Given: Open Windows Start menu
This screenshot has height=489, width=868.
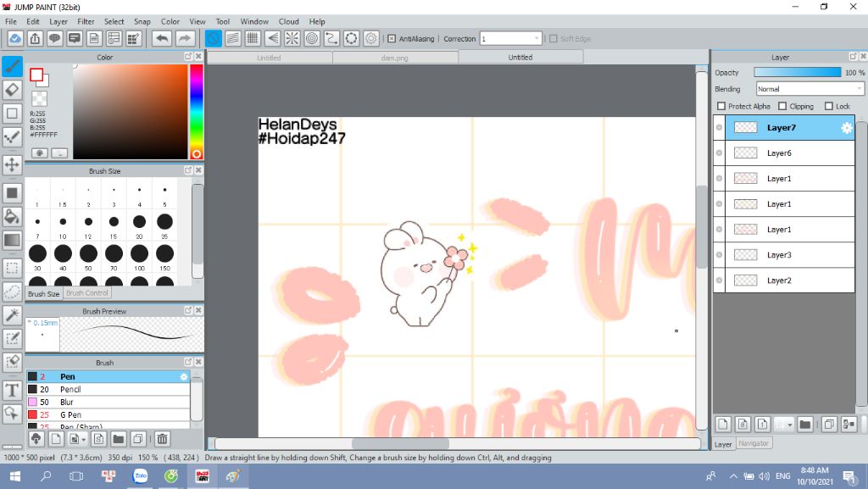Looking at the screenshot, I should (15, 476).
